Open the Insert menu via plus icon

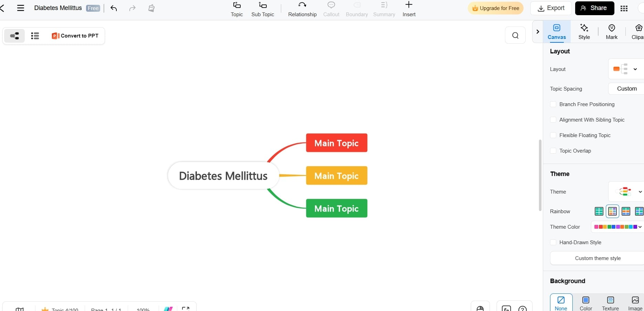409,9
